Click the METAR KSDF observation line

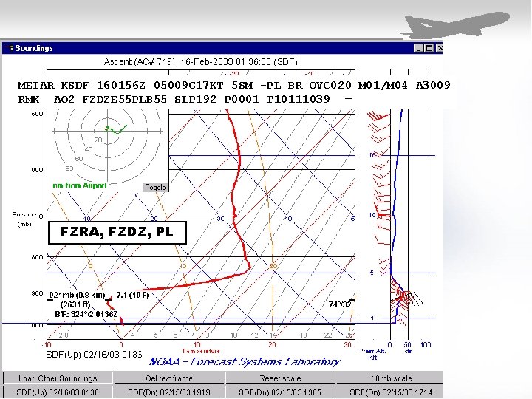(x=233, y=85)
